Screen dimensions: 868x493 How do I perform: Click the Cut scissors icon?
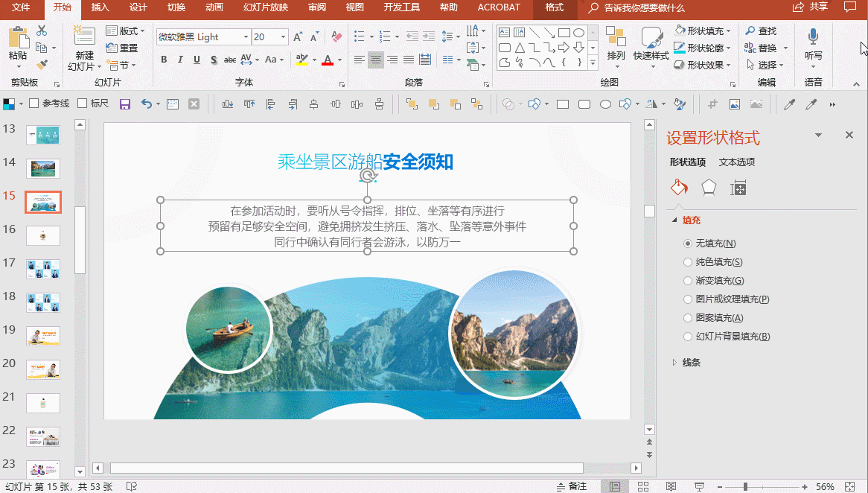tap(42, 31)
